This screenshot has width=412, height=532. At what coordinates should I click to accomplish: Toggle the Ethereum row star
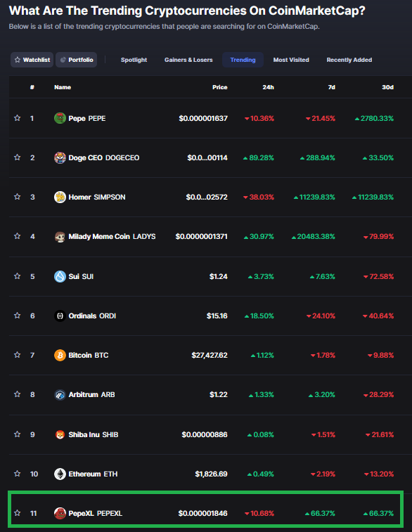point(18,473)
